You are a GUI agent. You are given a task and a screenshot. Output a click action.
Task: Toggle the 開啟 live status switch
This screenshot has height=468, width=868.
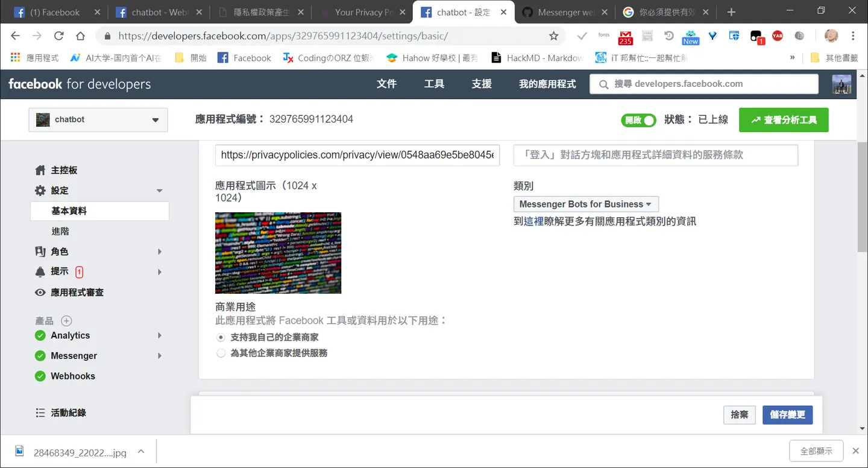pos(639,120)
